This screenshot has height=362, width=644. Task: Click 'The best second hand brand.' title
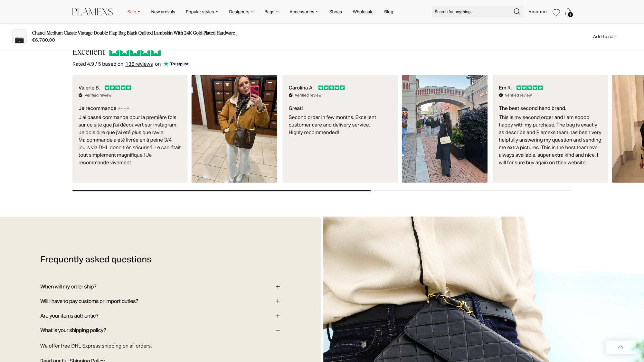click(x=532, y=108)
